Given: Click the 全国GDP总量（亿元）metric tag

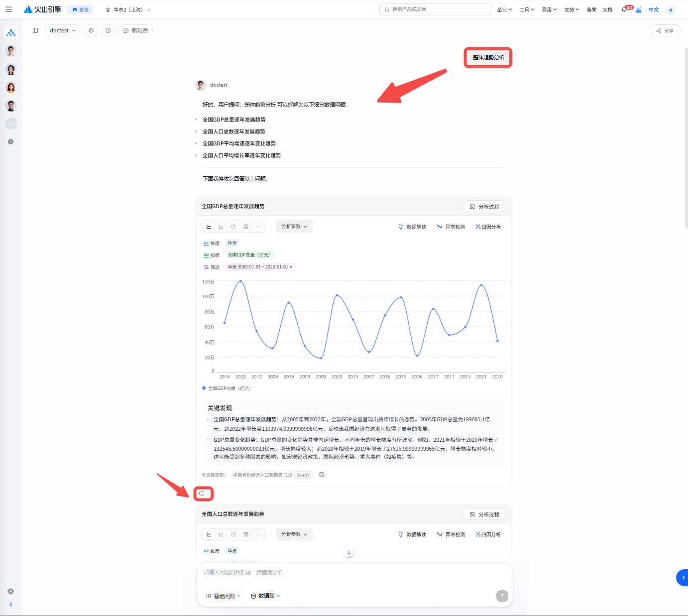Looking at the screenshot, I should click(249, 255).
